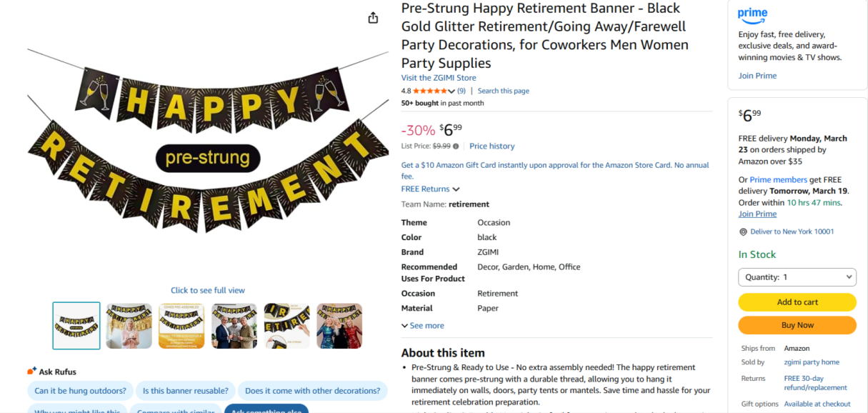
Task: Click the delivery location pin icon
Action: pos(743,232)
